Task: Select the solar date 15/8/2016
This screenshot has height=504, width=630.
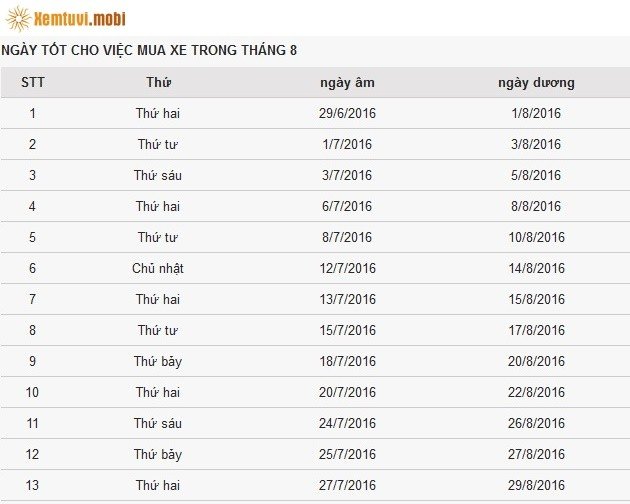Action: (536, 299)
